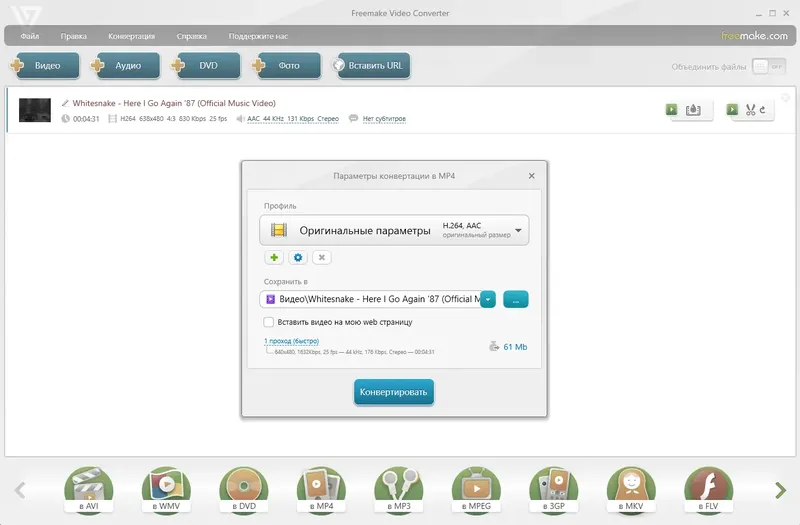Open the slideshow icon in file row
This screenshot has height=525, width=800.
tap(693, 110)
